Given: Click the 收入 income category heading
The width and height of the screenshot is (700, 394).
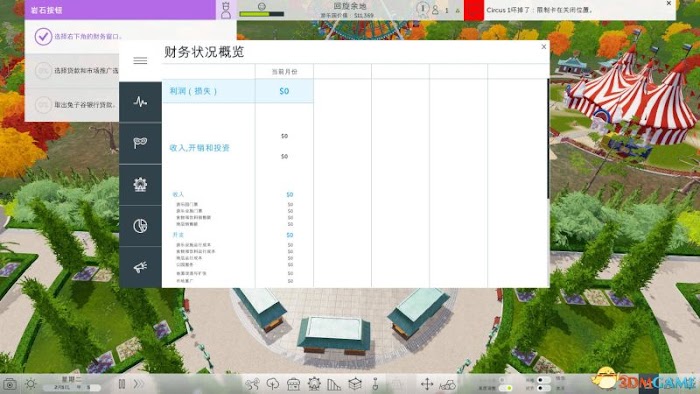Looking at the screenshot, I should point(178,195).
